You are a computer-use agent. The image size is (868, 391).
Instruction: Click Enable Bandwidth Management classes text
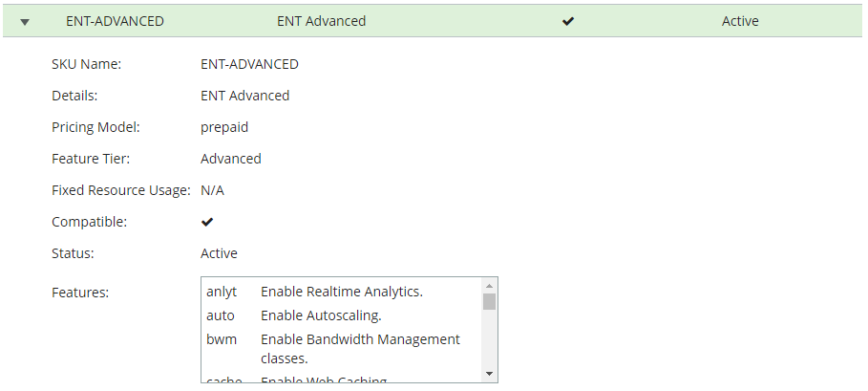coord(360,348)
